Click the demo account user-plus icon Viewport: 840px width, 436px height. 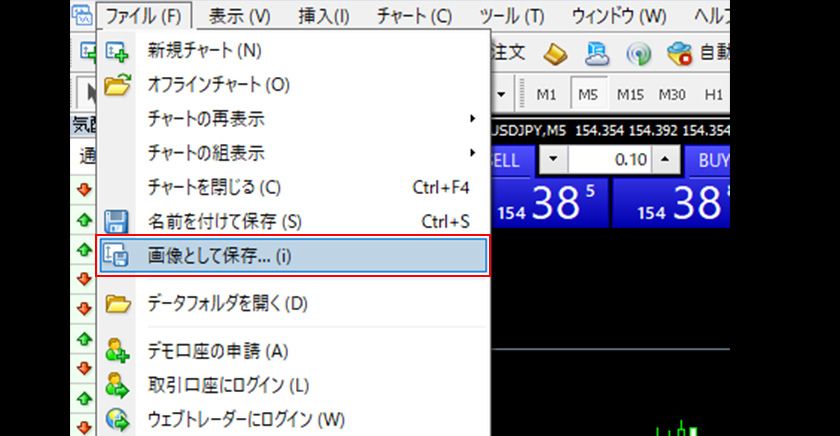(x=117, y=351)
